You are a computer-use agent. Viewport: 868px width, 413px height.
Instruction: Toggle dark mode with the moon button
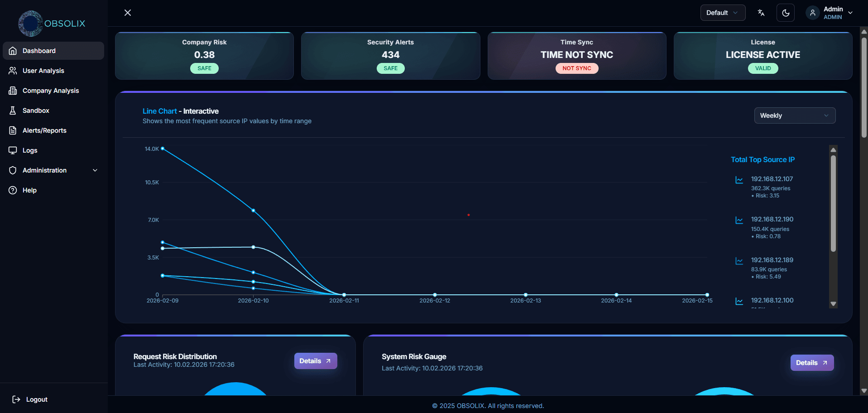(786, 13)
